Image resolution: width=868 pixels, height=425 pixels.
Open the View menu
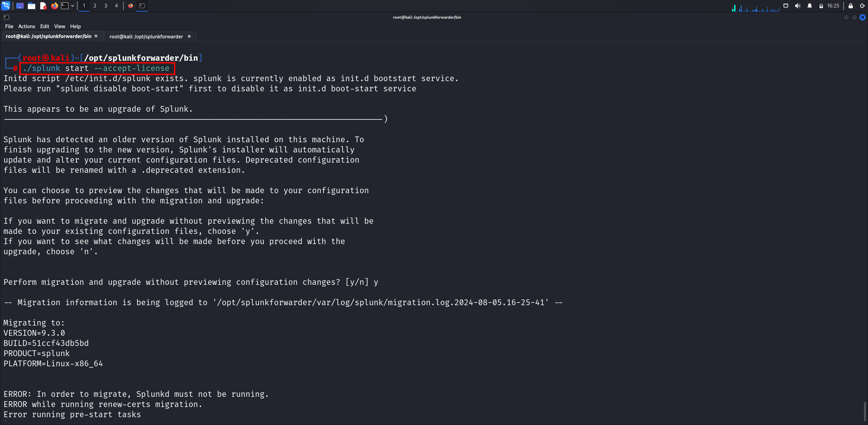[x=60, y=26]
